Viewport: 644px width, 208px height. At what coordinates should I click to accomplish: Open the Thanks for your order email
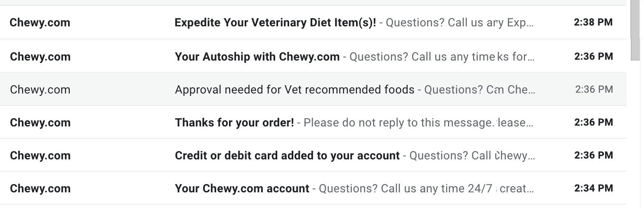(x=234, y=122)
